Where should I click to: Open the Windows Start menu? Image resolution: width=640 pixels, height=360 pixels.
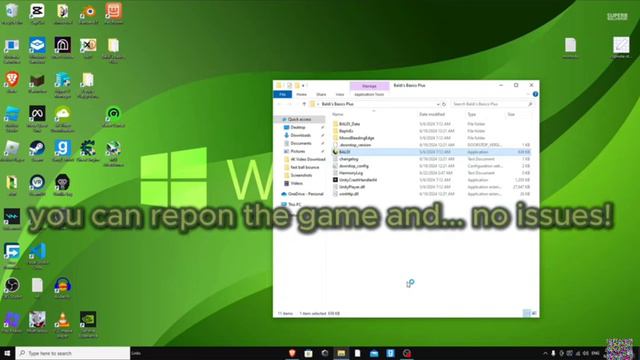(7, 353)
